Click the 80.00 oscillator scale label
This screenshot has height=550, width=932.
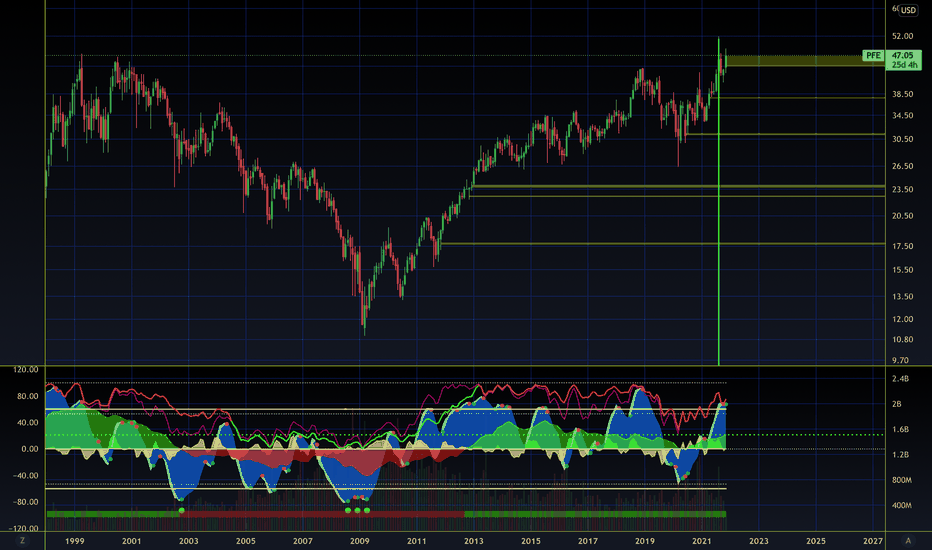pyautogui.click(x=27, y=396)
